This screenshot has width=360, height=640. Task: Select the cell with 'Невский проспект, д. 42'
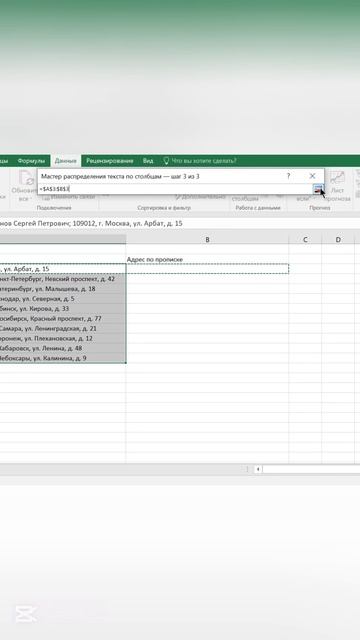(63, 279)
